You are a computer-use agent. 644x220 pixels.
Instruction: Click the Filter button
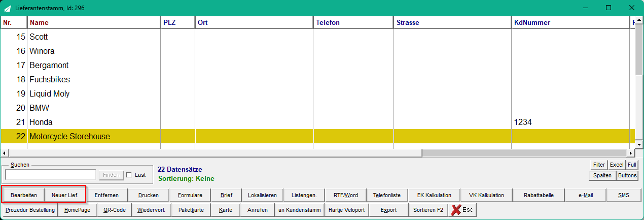tap(599, 165)
